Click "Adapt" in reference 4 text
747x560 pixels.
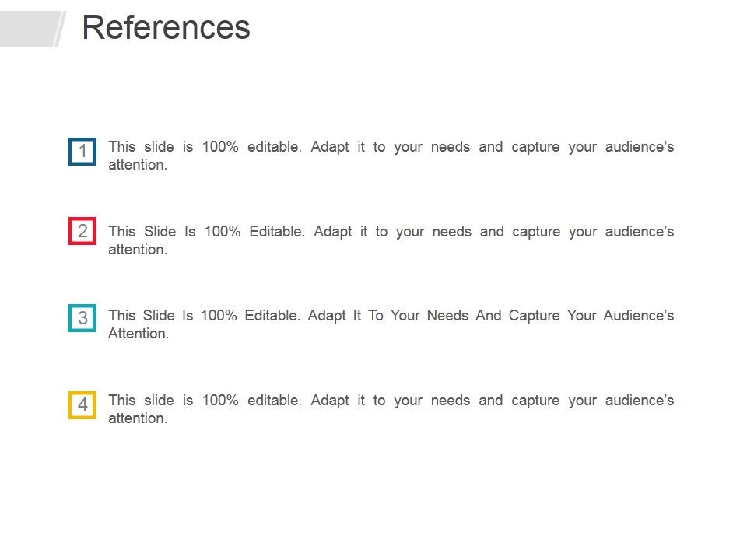329,401
